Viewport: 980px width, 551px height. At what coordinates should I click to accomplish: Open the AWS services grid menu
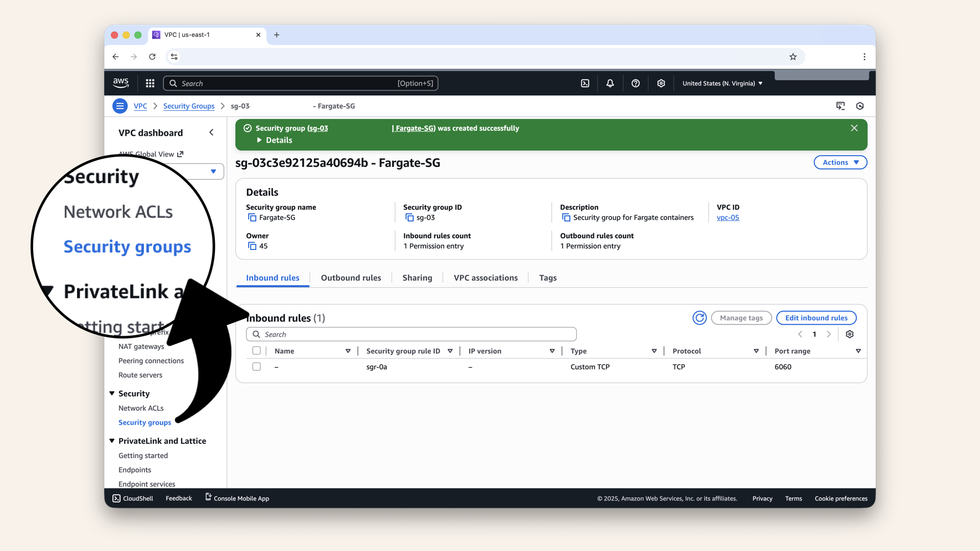[x=150, y=83]
